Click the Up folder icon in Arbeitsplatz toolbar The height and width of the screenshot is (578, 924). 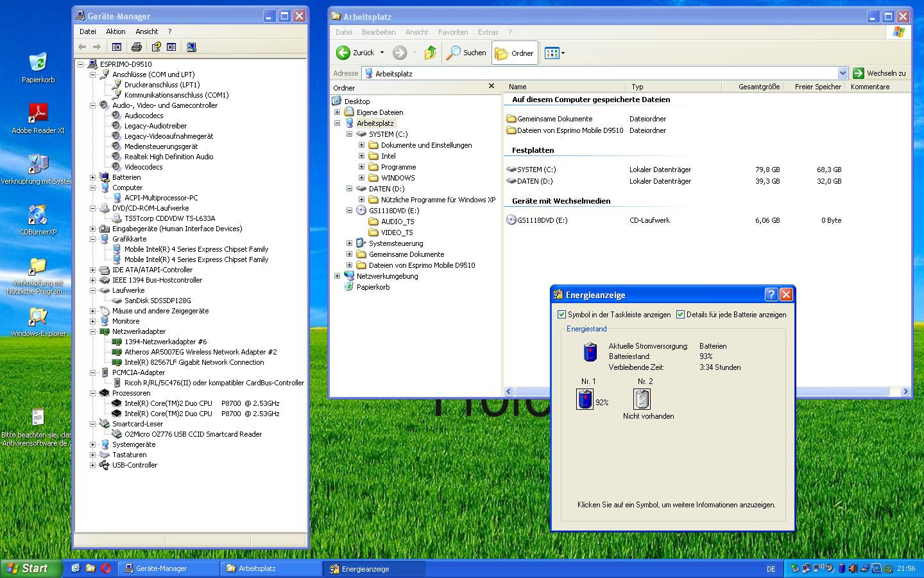tap(430, 53)
